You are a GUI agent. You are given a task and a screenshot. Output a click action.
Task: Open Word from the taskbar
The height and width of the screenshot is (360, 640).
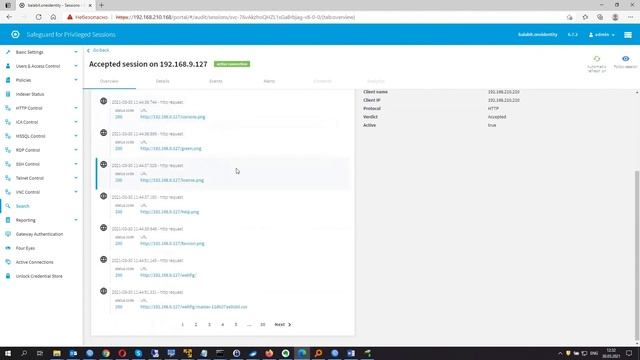coord(351,353)
